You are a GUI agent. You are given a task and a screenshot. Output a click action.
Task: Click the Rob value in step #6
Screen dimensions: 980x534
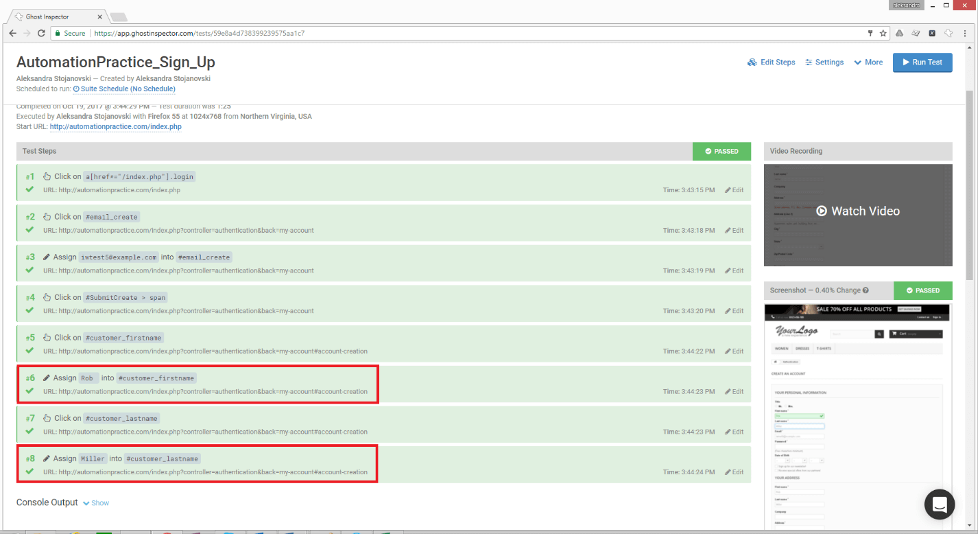(x=88, y=378)
